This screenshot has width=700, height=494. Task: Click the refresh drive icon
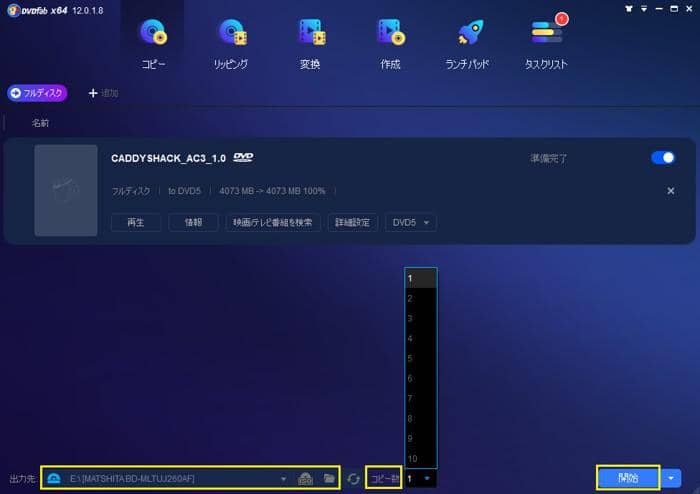tap(353, 479)
